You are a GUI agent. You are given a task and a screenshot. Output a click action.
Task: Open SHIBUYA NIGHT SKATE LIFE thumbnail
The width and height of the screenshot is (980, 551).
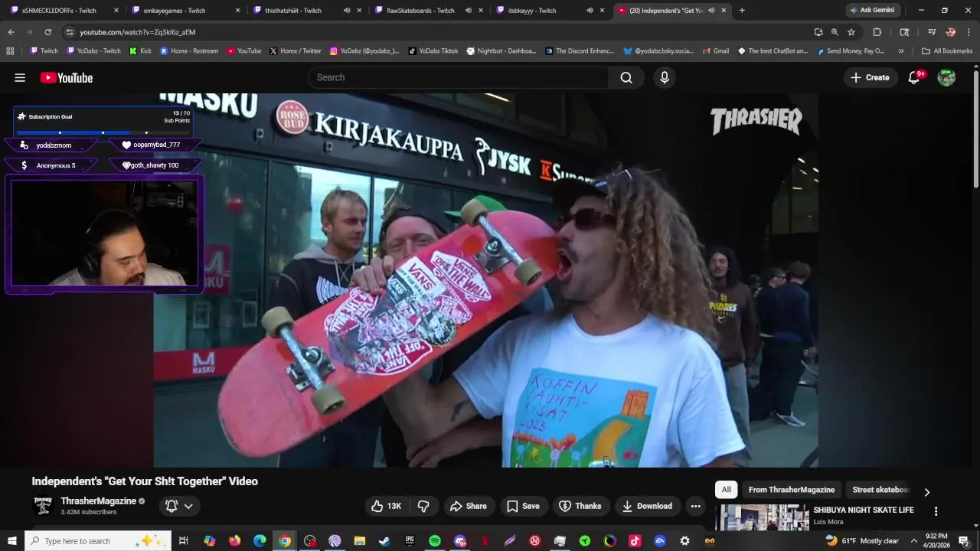pyautogui.click(x=762, y=517)
